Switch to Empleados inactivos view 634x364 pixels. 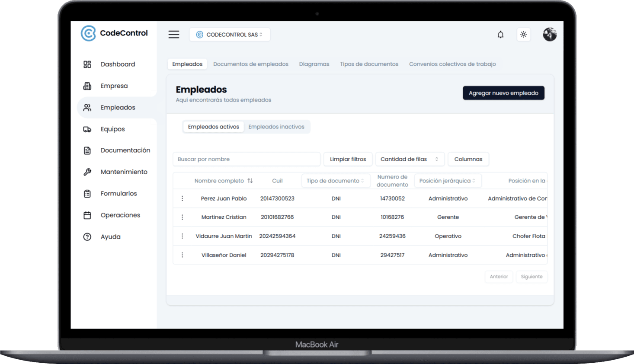click(x=276, y=127)
